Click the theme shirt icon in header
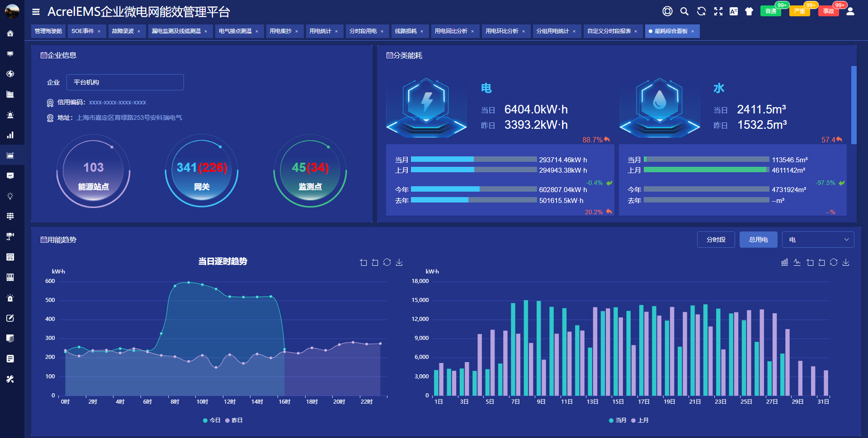The height and width of the screenshot is (438, 868). click(749, 11)
